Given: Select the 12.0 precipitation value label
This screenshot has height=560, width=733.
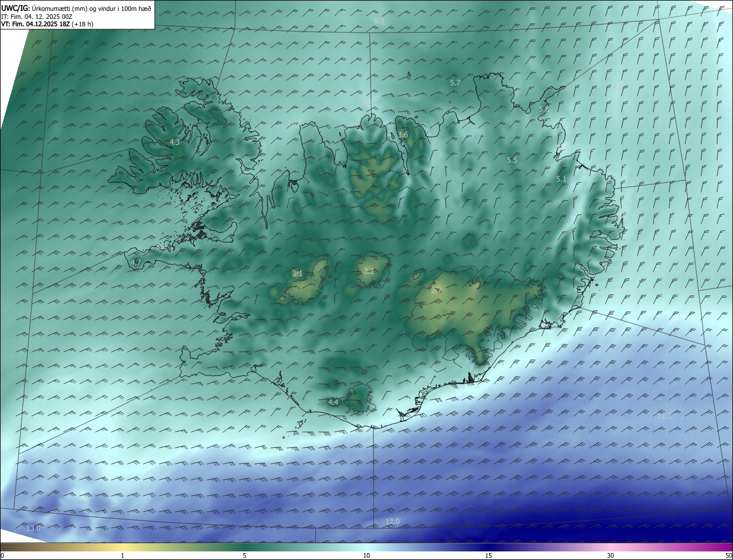Looking at the screenshot, I should click(x=392, y=521).
